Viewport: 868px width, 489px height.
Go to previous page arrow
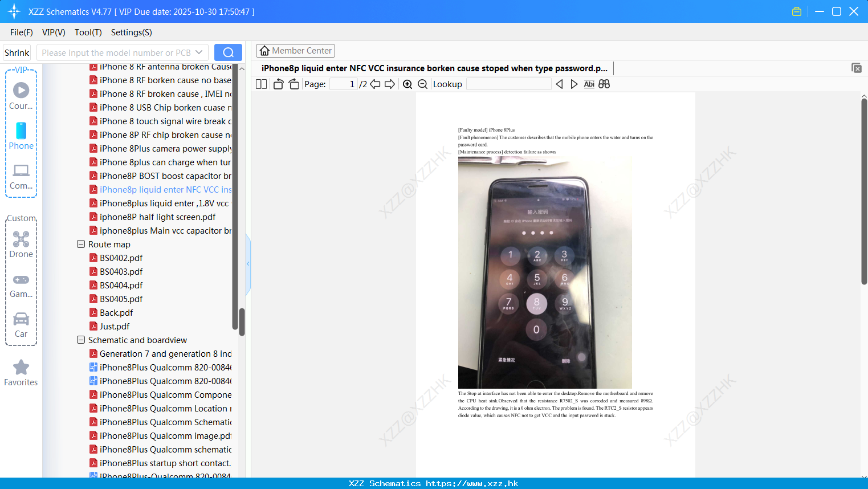point(375,84)
